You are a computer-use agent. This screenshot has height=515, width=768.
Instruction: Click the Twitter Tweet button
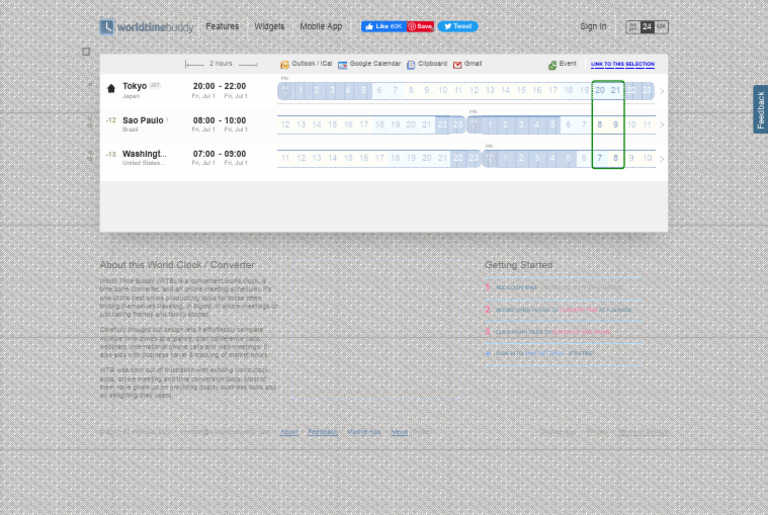click(457, 26)
